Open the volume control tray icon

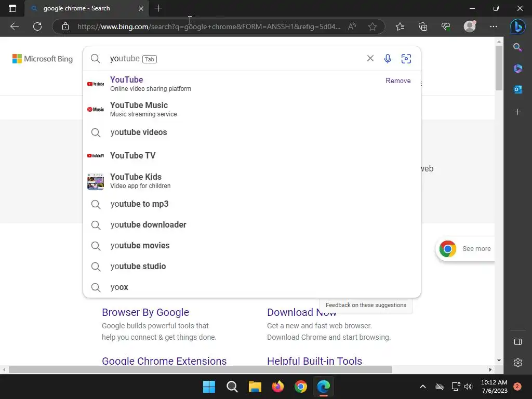pyautogui.click(x=468, y=387)
